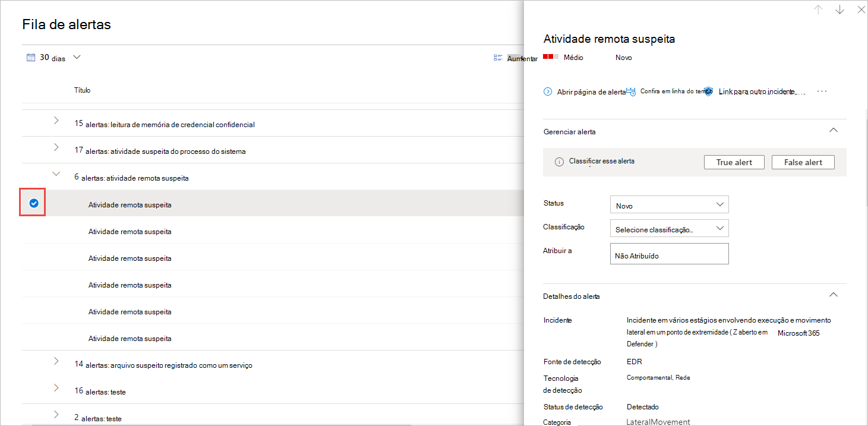Open the 30 dias time range dropdown
The width and height of the screenshot is (868, 426).
click(77, 58)
